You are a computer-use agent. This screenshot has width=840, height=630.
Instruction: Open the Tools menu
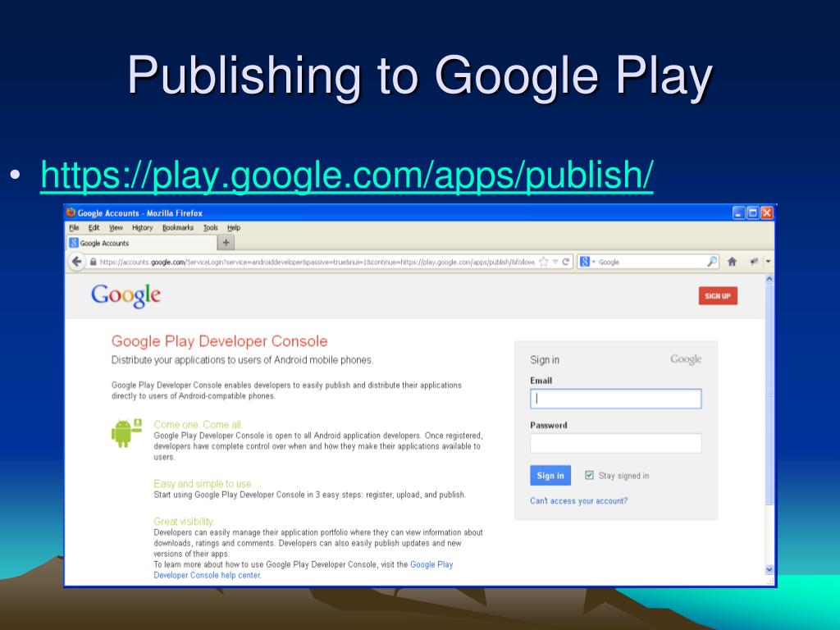click(x=211, y=228)
